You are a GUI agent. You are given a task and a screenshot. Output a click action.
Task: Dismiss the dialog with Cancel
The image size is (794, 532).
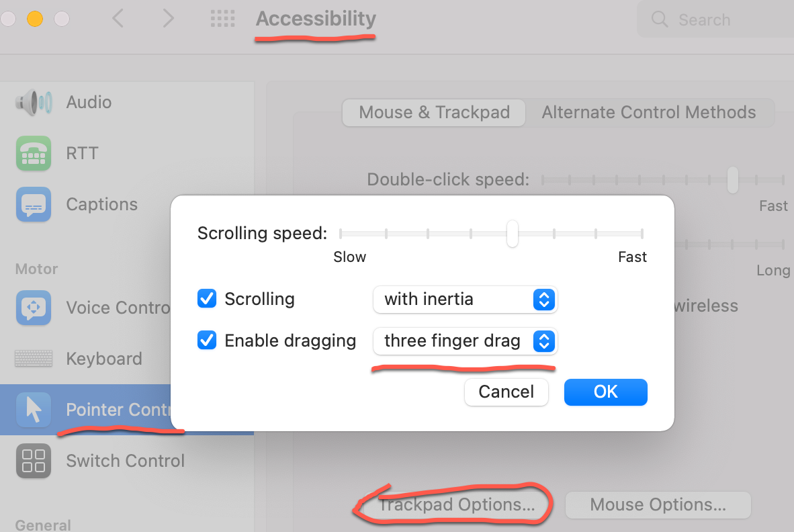(506, 392)
